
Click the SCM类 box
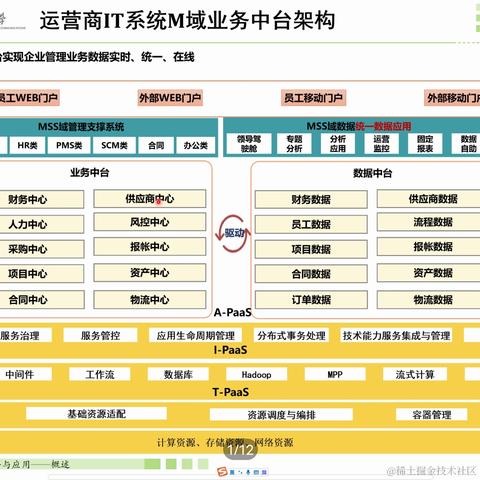(x=114, y=145)
